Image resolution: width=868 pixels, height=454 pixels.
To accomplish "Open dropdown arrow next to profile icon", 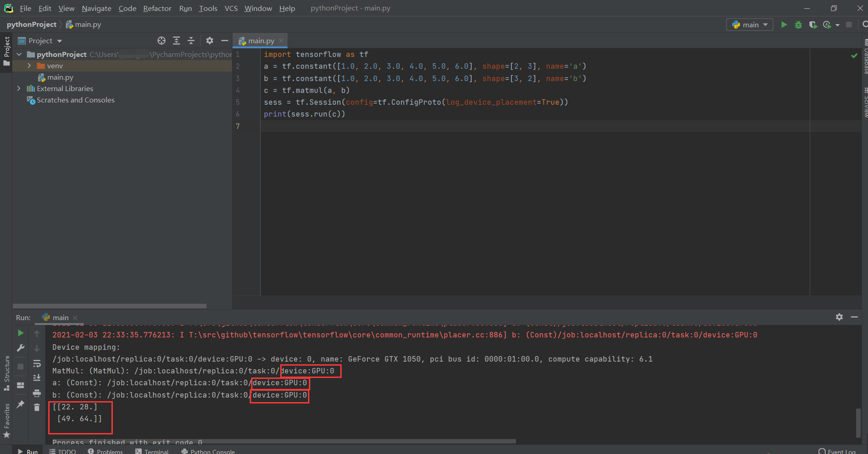I will [x=838, y=25].
